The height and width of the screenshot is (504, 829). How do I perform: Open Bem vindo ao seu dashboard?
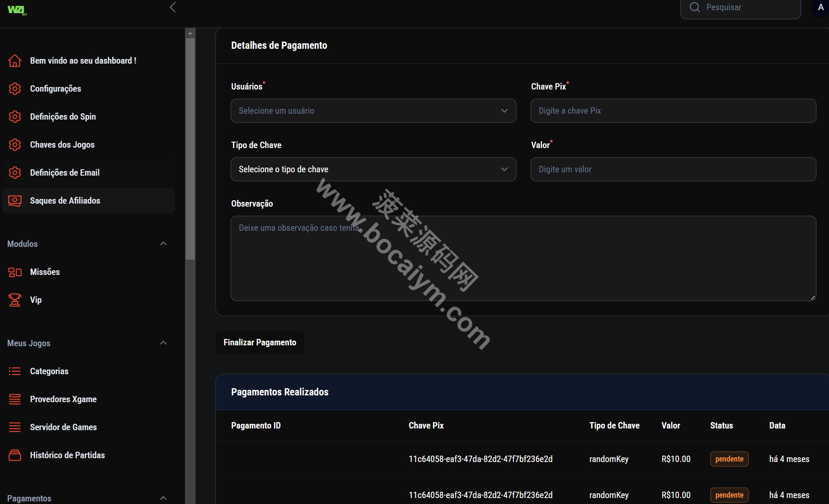pos(89,61)
